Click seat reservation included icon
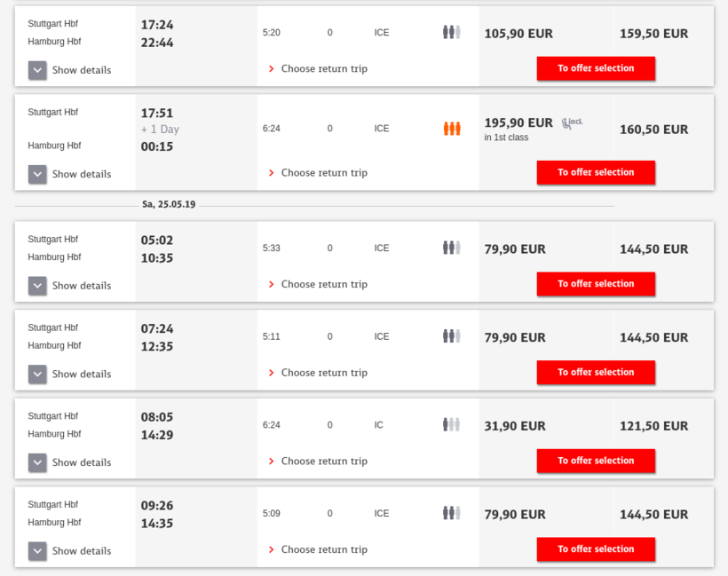Screen dimensions: 728x576 [571, 123]
